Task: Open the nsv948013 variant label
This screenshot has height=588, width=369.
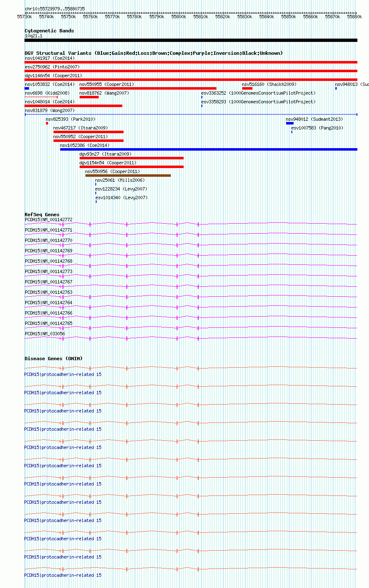Action: tap(352, 84)
